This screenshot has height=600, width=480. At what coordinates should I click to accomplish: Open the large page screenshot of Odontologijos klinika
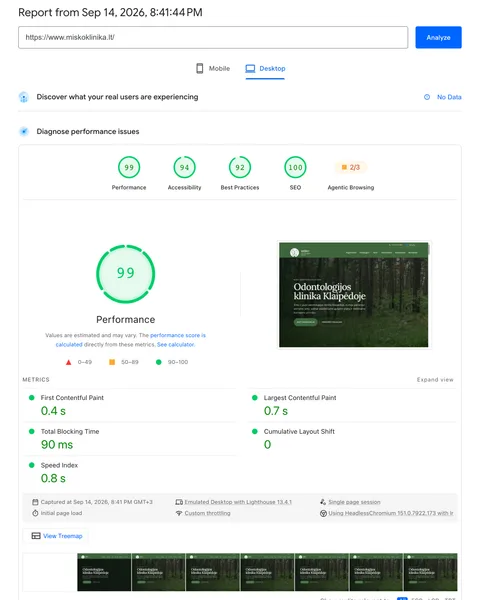[354, 295]
